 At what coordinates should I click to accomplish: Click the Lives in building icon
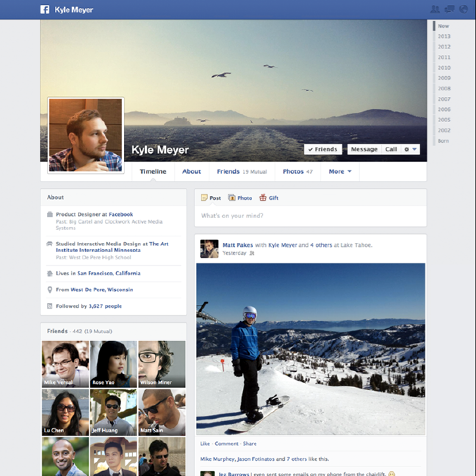tap(50, 273)
